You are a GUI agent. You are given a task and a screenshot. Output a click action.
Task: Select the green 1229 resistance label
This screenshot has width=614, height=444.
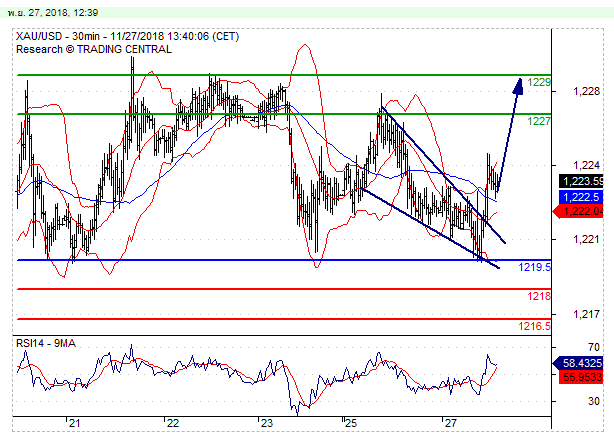[x=539, y=82]
